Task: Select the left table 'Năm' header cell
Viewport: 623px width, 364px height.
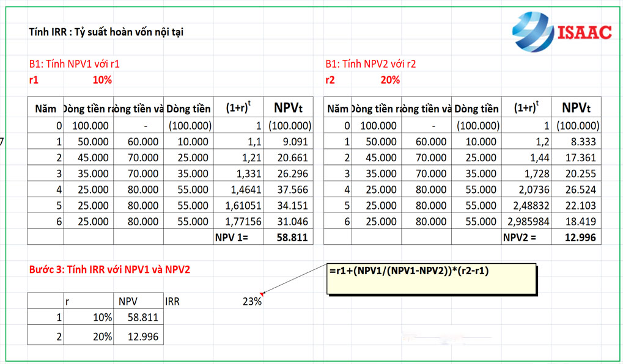Action: (46, 107)
